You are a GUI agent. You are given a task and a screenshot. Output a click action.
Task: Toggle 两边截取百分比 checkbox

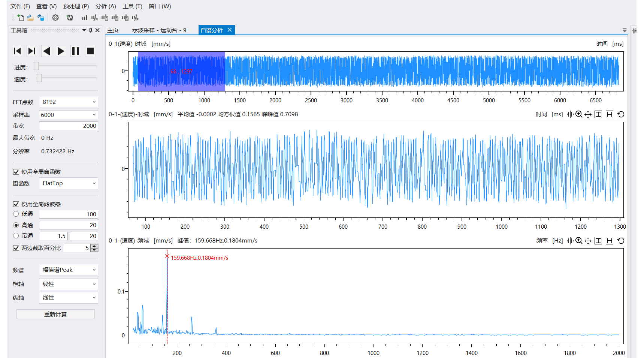click(16, 248)
